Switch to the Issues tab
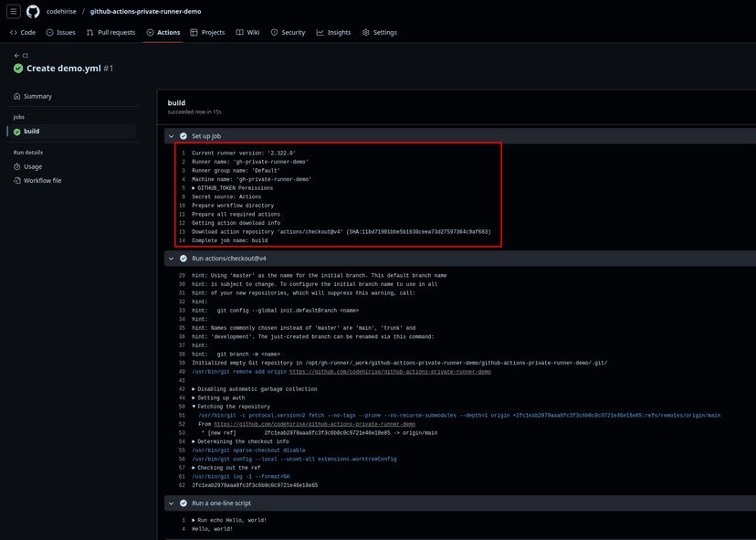This screenshot has width=756, height=540. click(60, 32)
